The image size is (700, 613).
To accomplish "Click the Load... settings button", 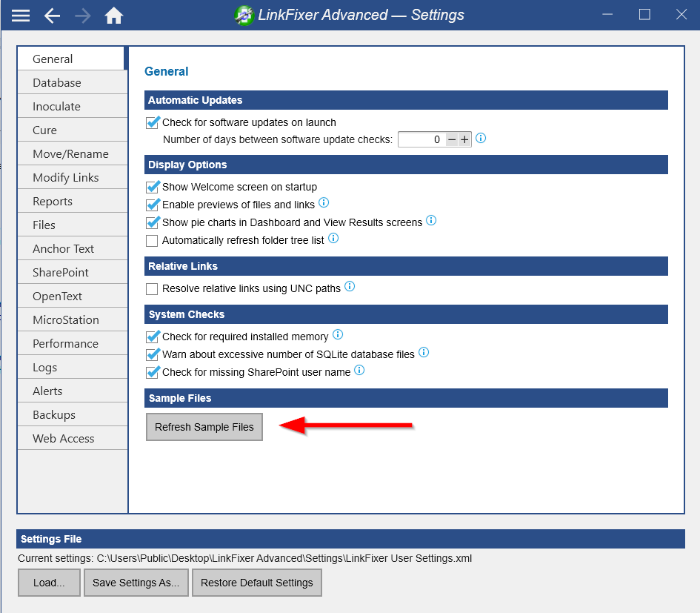I will 49,583.
